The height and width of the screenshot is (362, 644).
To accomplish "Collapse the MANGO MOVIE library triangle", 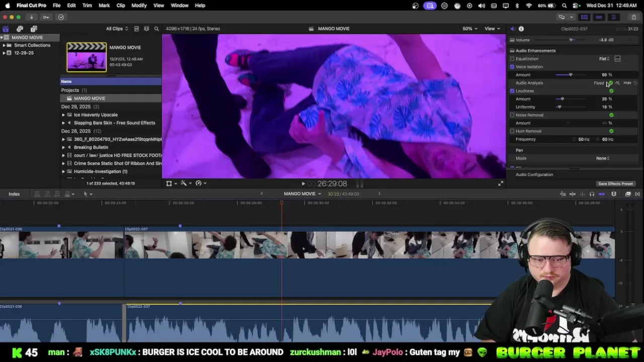I will [2, 38].
